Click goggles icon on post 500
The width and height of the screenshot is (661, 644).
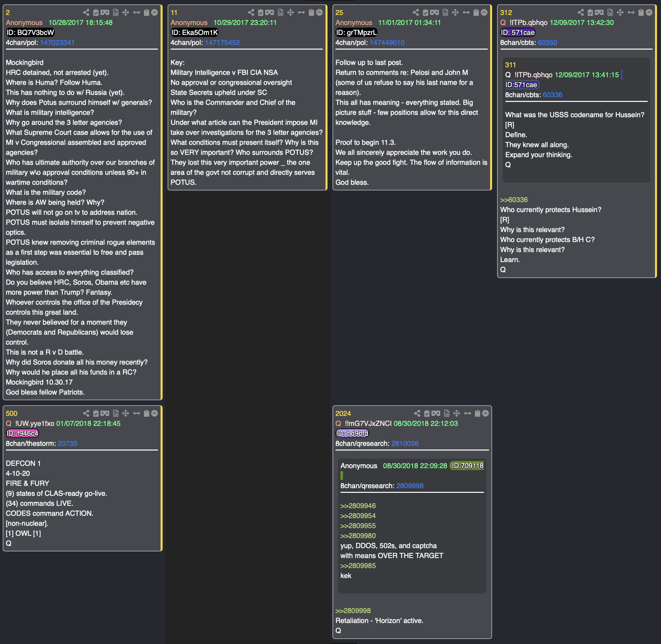tap(105, 413)
